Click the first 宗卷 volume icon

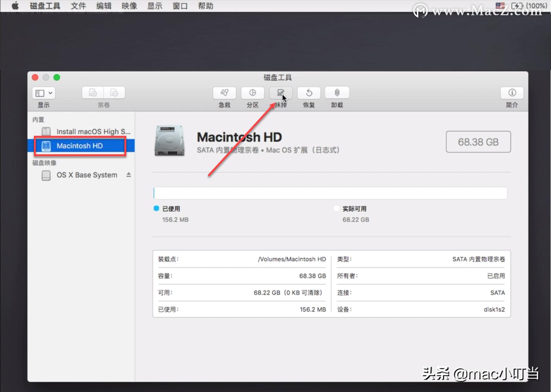coord(92,92)
